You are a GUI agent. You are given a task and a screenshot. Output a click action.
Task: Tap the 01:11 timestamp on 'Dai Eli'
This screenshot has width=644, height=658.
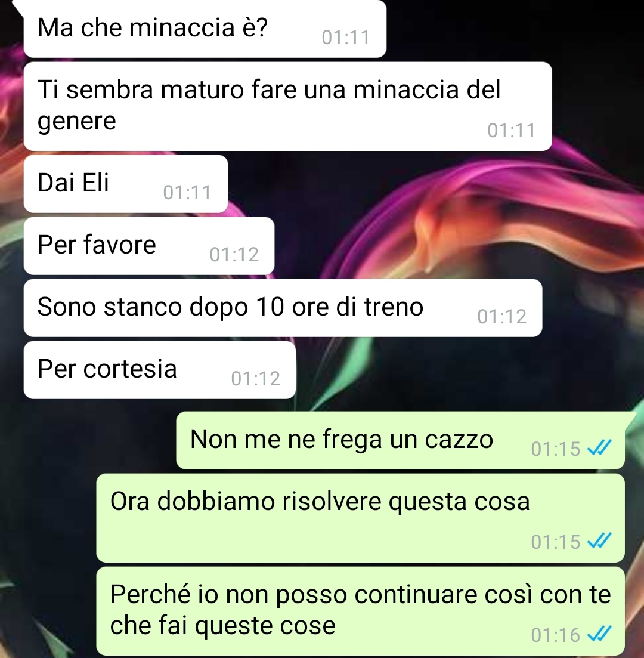(187, 193)
